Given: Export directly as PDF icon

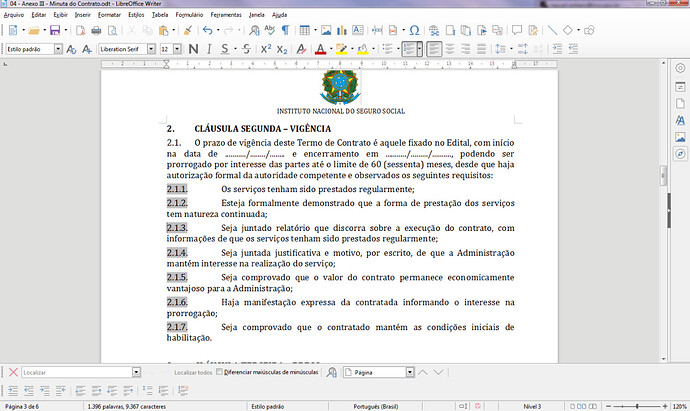Looking at the screenshot, I should (81, 30).
